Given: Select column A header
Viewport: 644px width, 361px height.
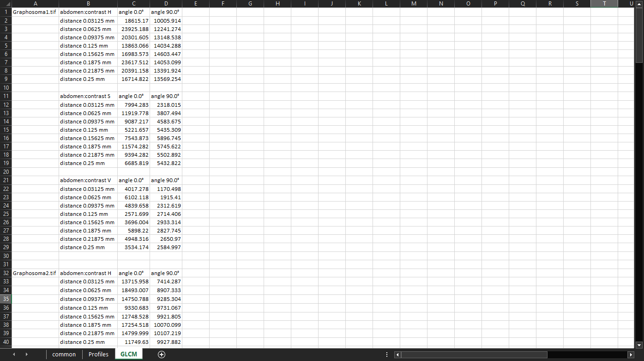Looking at the screenshot, I should coord(35,4).
